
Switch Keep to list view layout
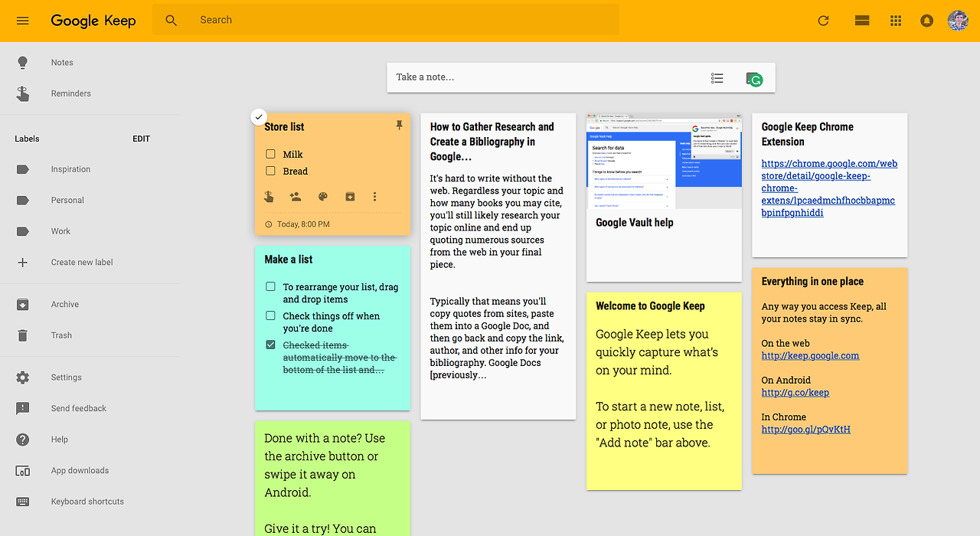[x=861, y=21]
